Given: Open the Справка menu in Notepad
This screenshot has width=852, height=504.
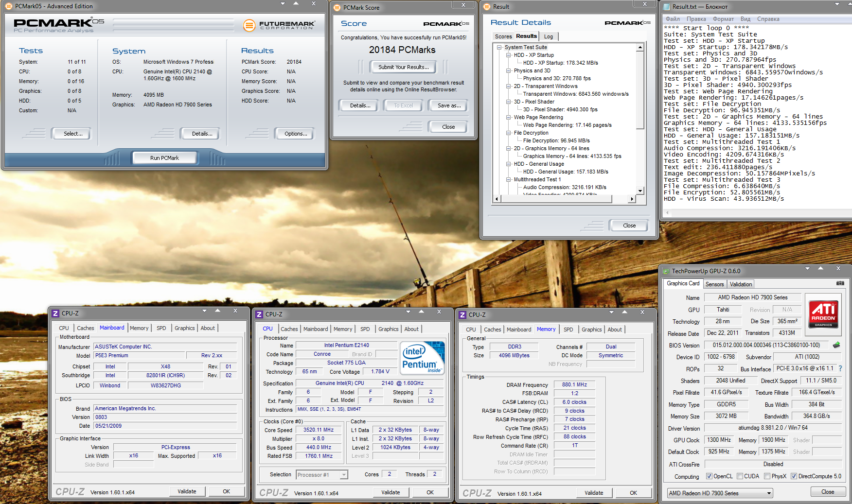Looking at the screenshot, I should coord(768,19).
